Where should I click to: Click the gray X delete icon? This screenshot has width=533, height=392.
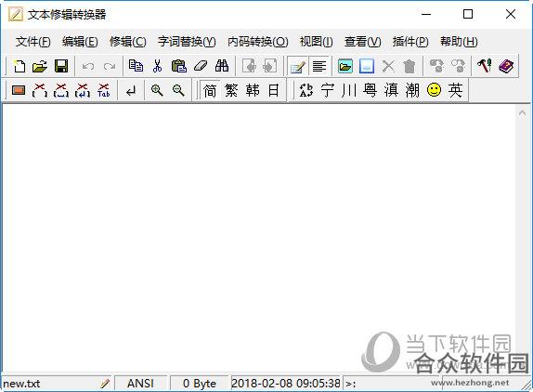(x=388, y=66)
